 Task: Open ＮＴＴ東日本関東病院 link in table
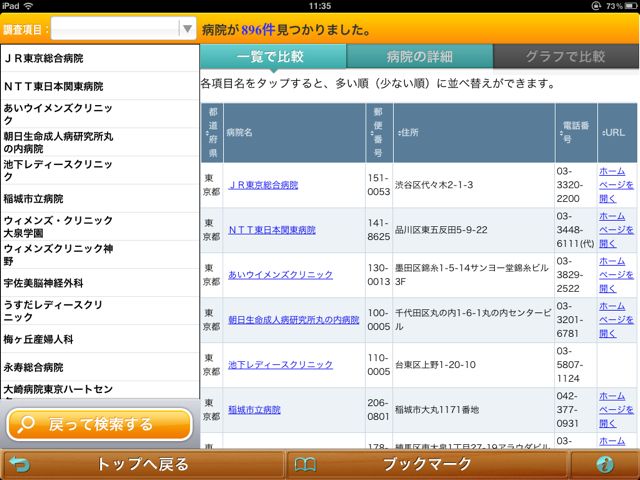coord(272,230)
